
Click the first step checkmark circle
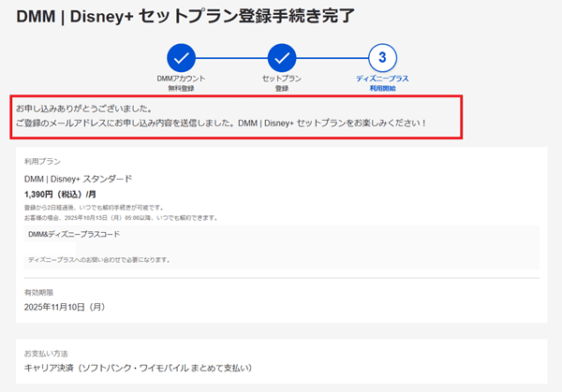tap(181, 55)
